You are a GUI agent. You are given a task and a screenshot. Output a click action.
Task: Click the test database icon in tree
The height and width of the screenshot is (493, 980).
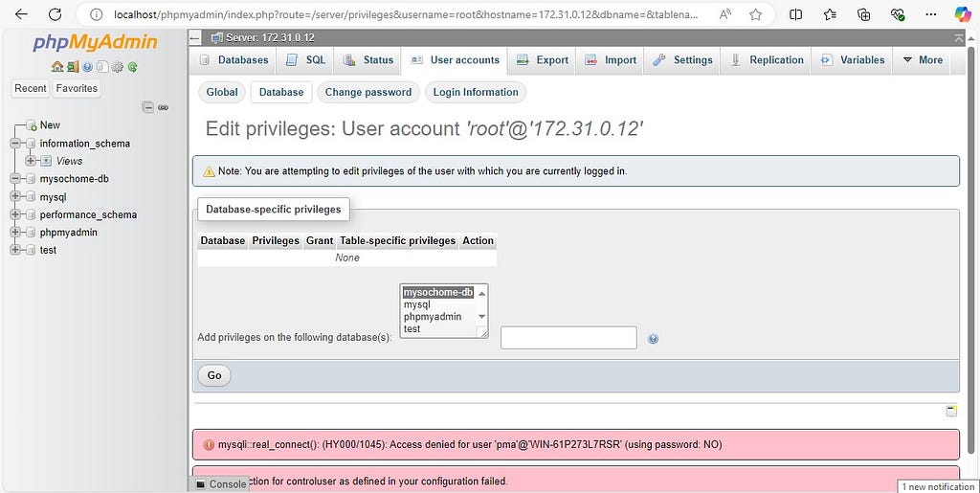point(31,250)
